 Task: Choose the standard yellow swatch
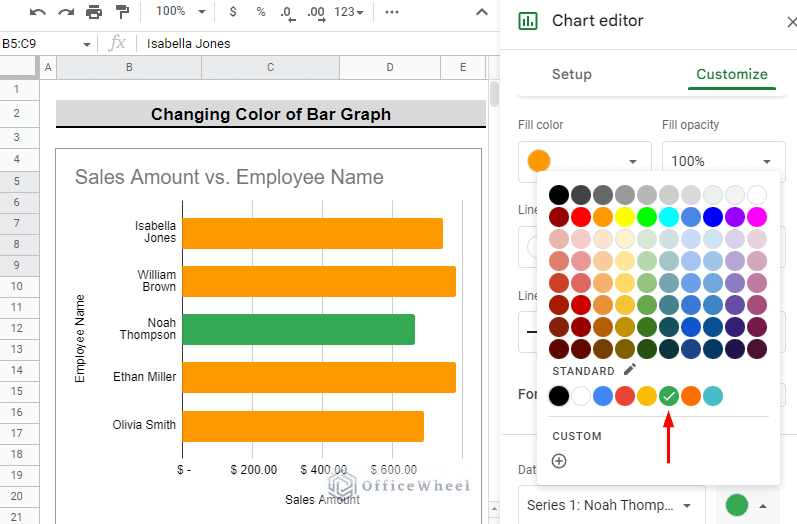coord(647,396)
